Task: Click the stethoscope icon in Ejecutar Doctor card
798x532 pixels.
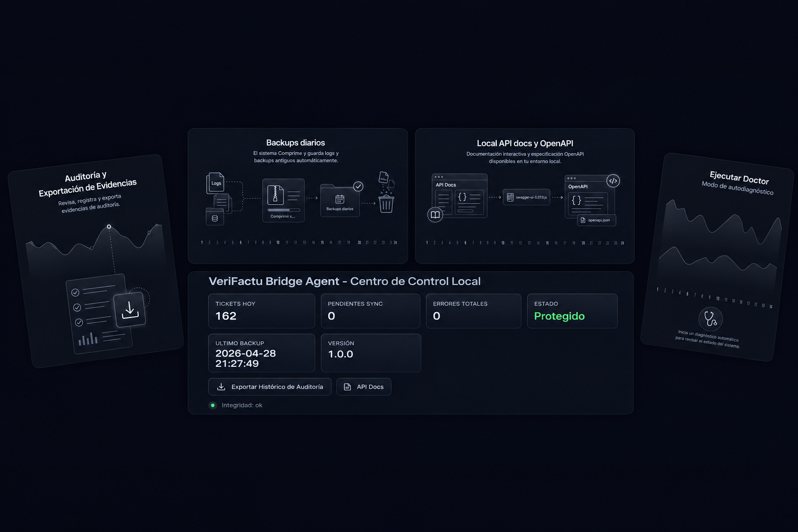Action: [710, 318]
